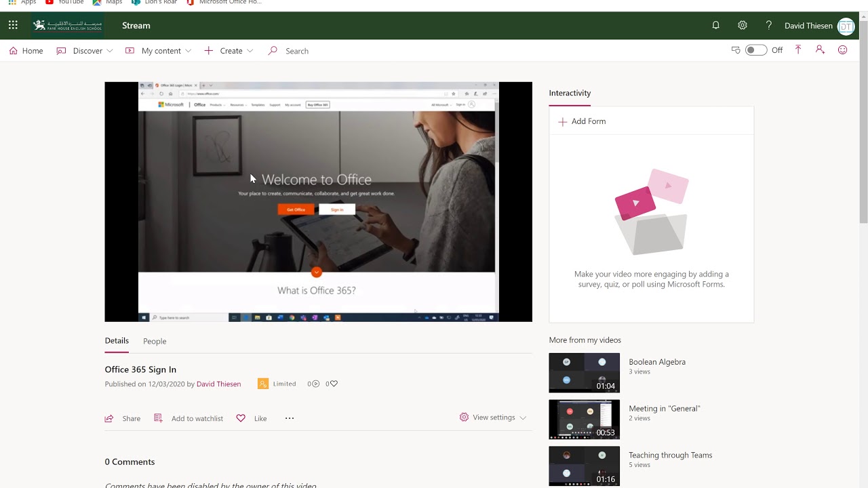The width and height of the screenshot is (868, 488).
Task: Expand the My content menu
Action: (x=159, y=51)
